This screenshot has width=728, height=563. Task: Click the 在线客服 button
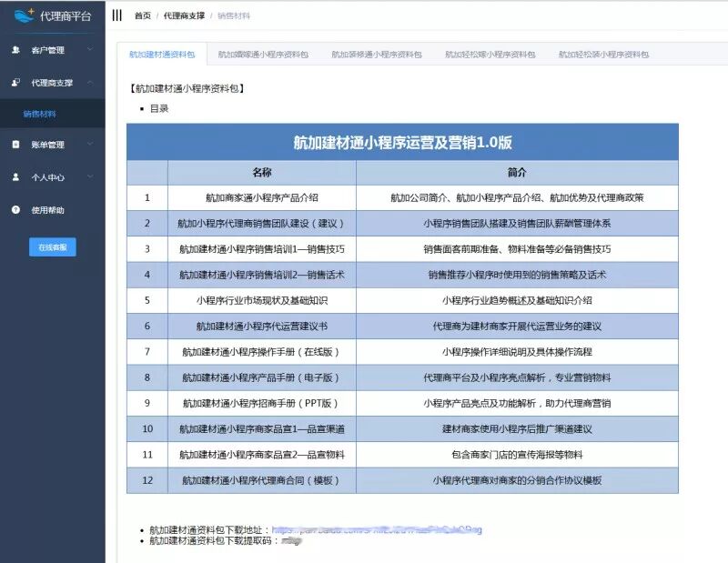click(x=53, y=247)
